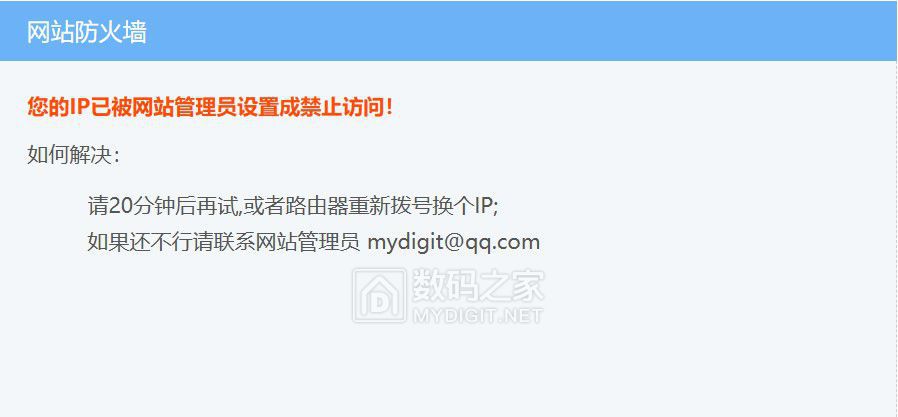
Task: Select the mydigit@qq.com email address
Action: click(x=454, y=242)
